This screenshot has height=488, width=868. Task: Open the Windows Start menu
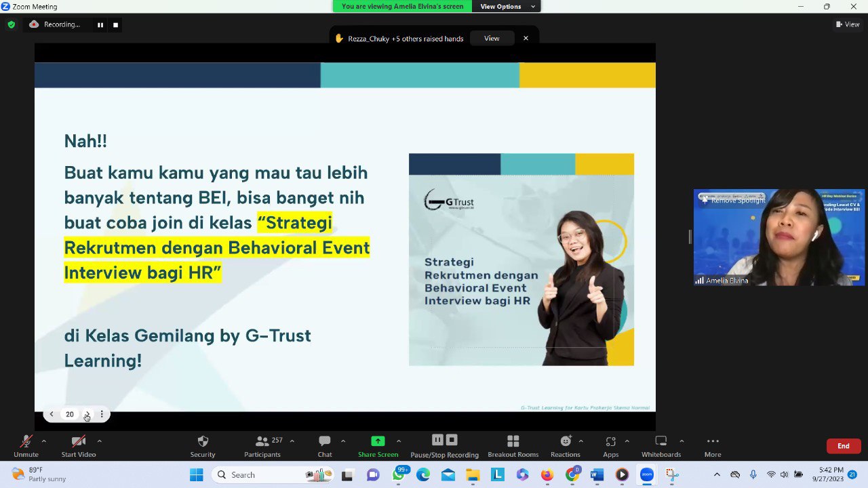(196, 474)
